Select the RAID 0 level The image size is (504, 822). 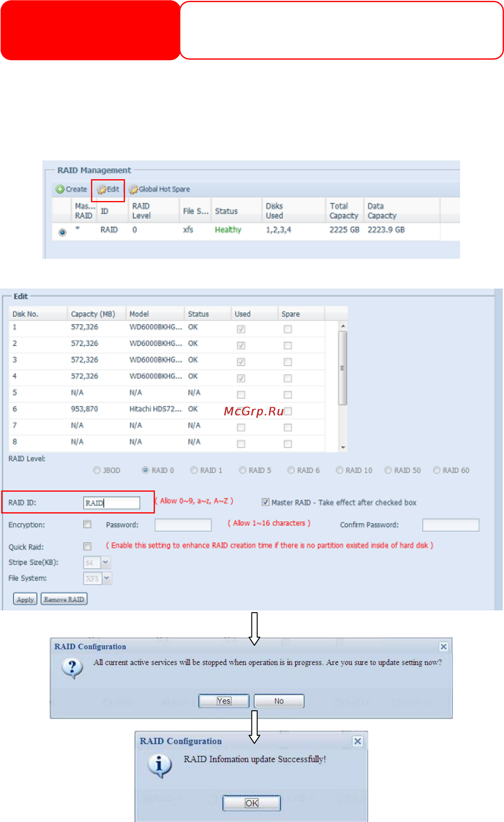pyautogui.click(x=145, y=470)
